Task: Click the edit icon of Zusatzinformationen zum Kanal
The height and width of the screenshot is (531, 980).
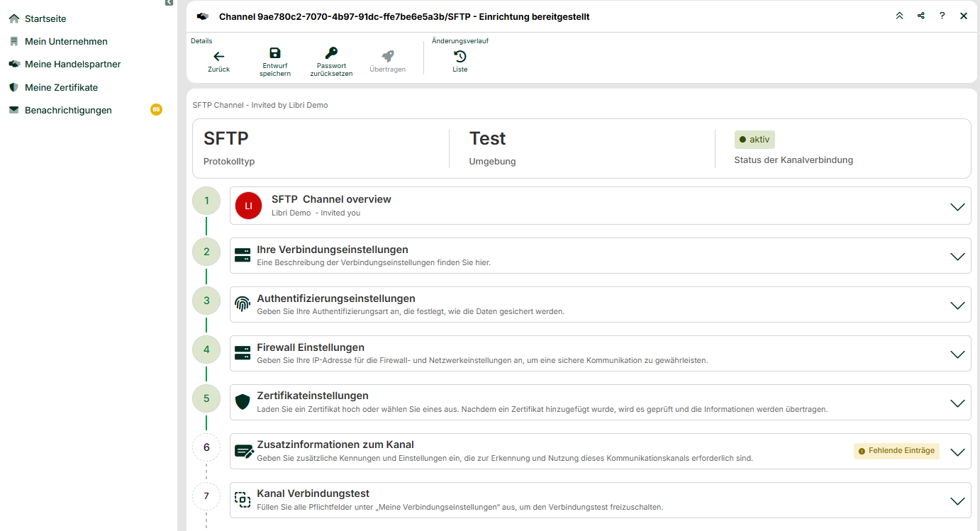Action: click(x=244, y=451)
